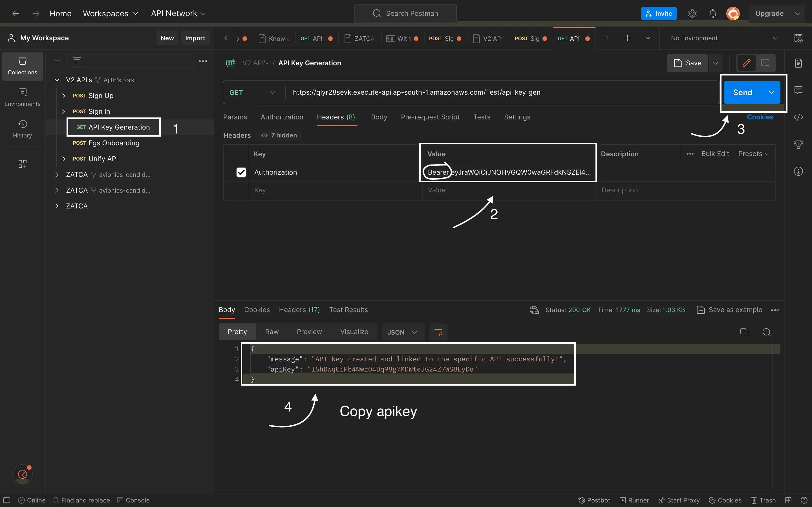Expand the POST Sign Up folder
The height and width of the screenshot is (507, 812).
pyautogui.click(x=64, y=95)
